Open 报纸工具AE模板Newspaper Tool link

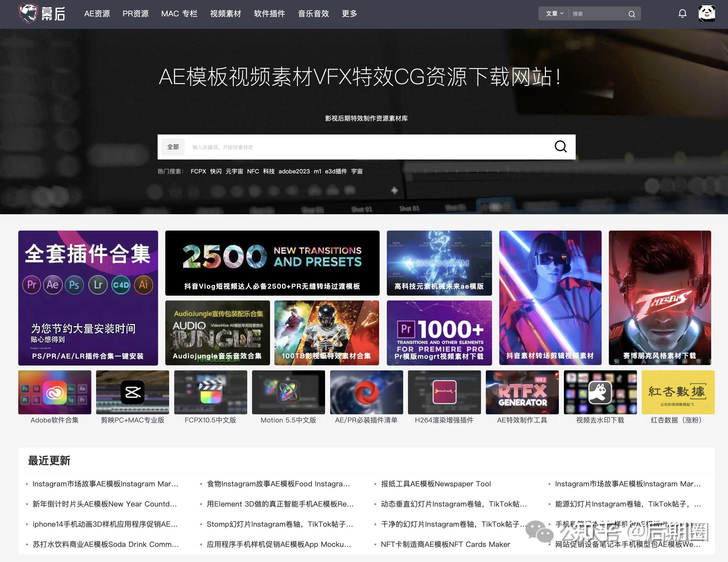(x=436, y=484)
